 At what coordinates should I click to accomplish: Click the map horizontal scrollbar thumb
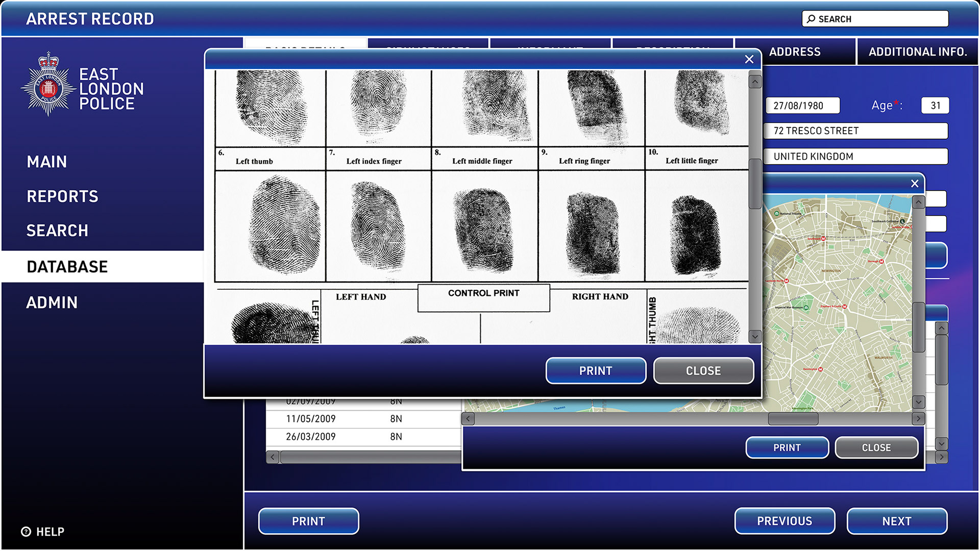coord(793,419)
